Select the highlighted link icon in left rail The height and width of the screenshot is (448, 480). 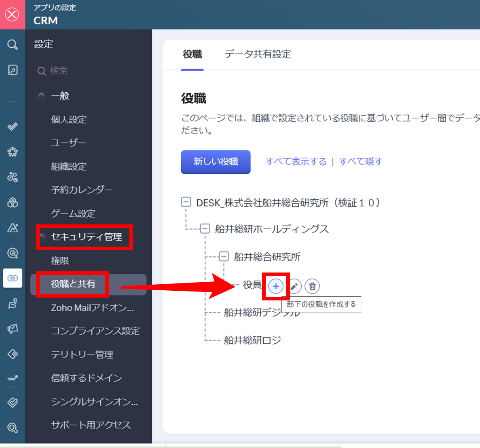click(x=13, y=278)
